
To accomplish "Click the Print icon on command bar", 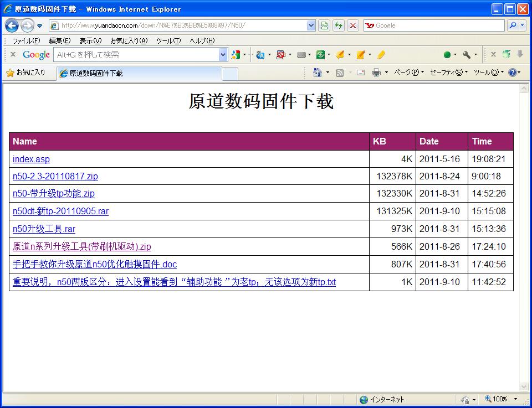I will pyautogui.click(x=376, y=73).
